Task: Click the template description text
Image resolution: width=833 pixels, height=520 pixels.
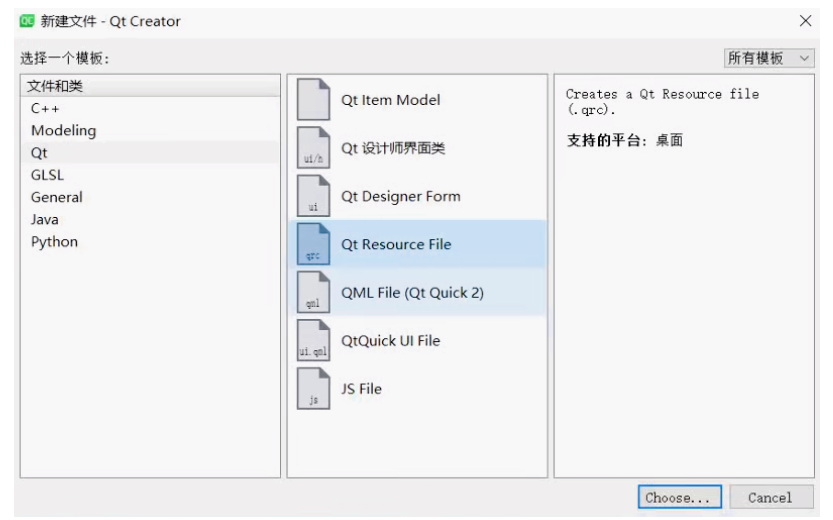Action: (662, 102)
